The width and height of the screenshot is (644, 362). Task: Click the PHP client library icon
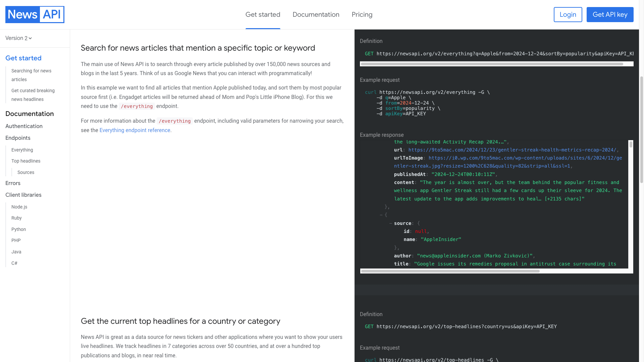[15, 240]
